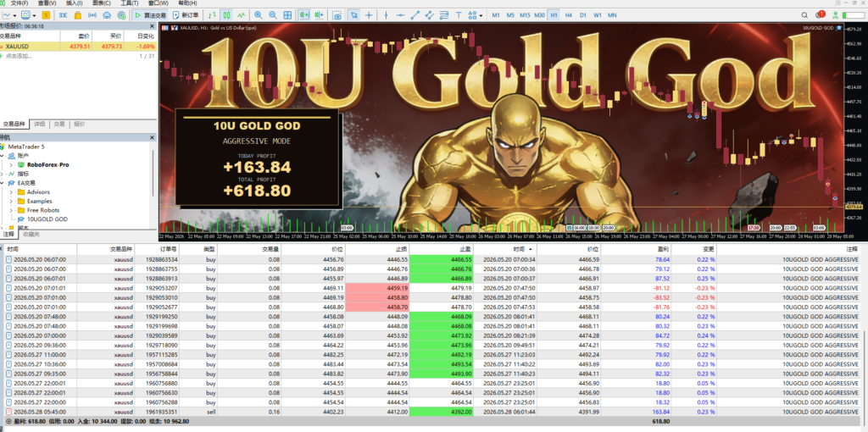Expand the Examples folder
Viewport: 868px width, 432px height.
(10, 201)
